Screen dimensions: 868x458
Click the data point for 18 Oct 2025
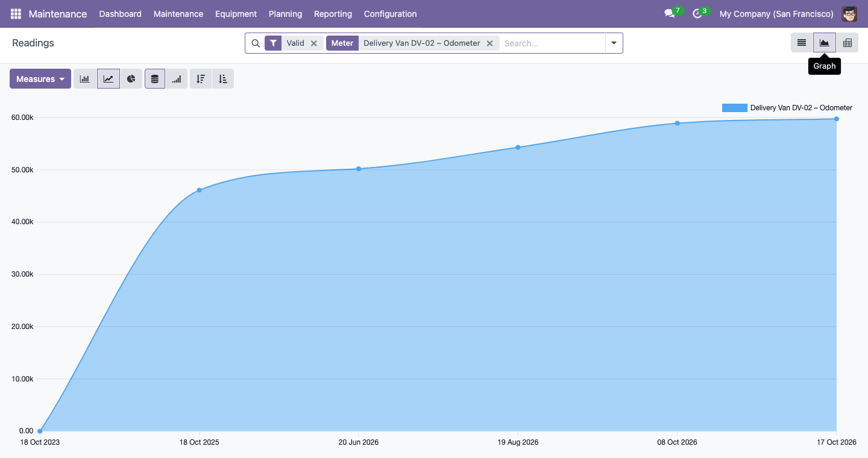click(x=200, y=190)
